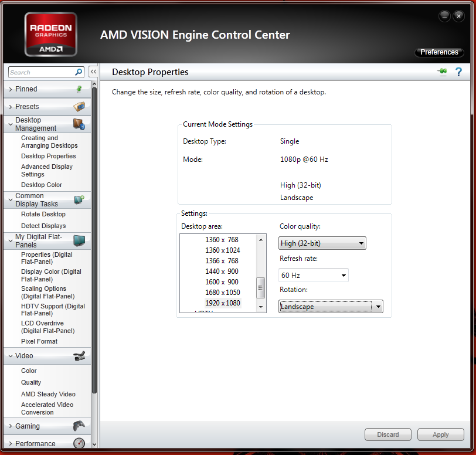
Task: Open Desktop Color page
Action: click(x=41, y=185)
